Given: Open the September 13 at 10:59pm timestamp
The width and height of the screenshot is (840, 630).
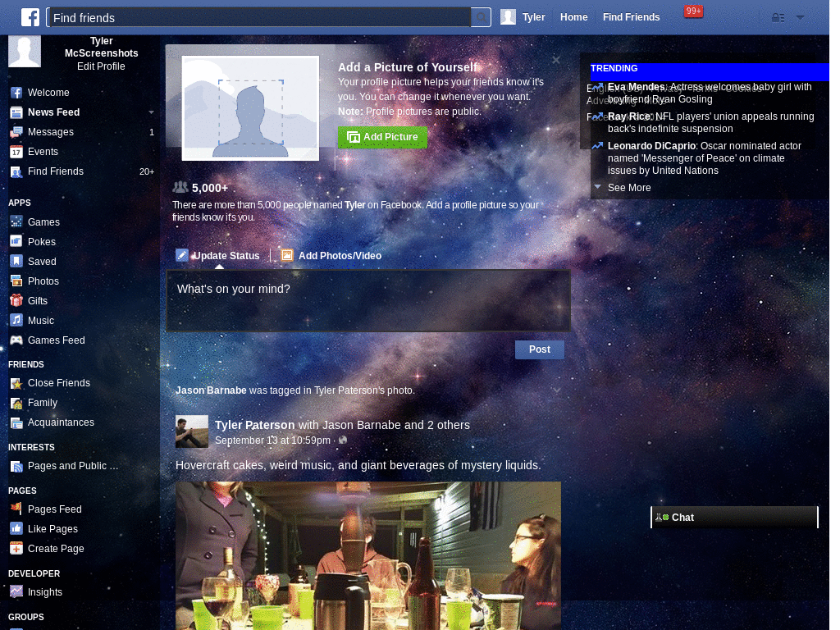Looking at the screenshot, I should [272, 441].
